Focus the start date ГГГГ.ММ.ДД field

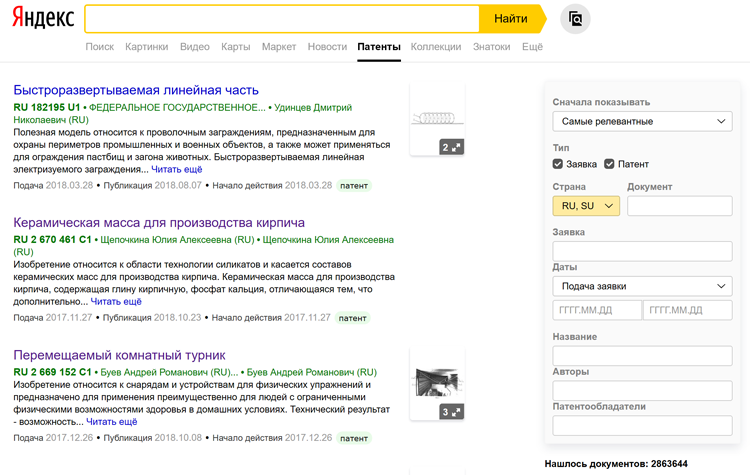pos(596,310)
